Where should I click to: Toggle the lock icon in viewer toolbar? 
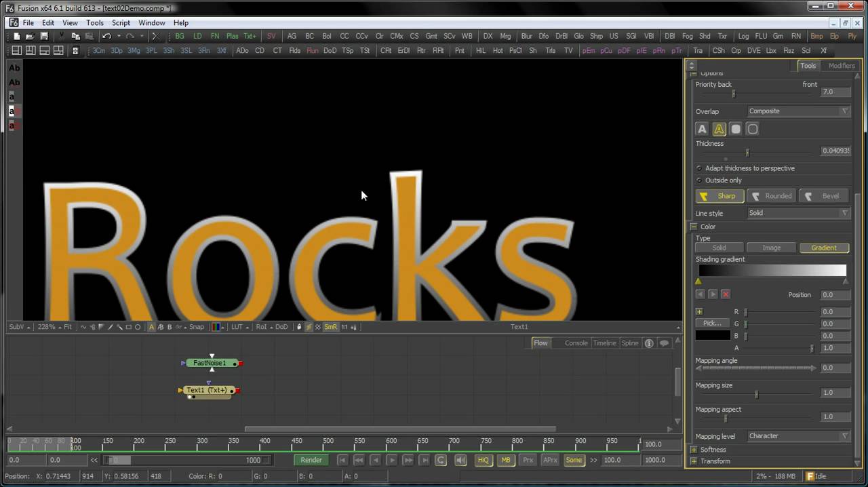(x=299, y=327)
